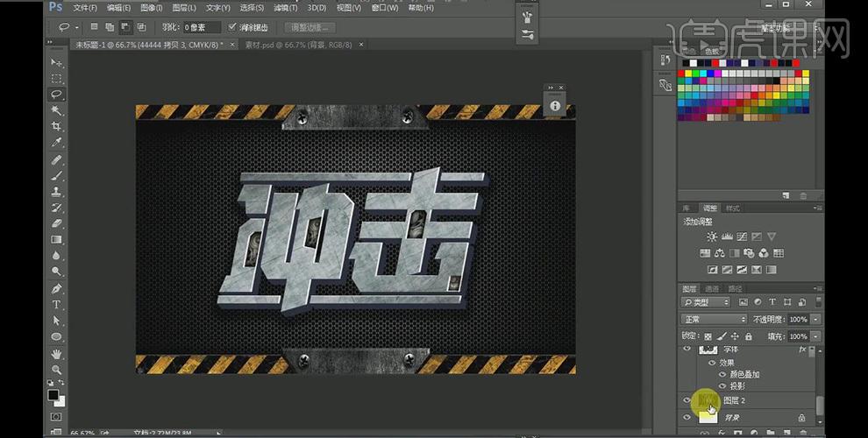Hide 图层 2 via eye icon
Screen dimensions: 868x438
(687, 399)
